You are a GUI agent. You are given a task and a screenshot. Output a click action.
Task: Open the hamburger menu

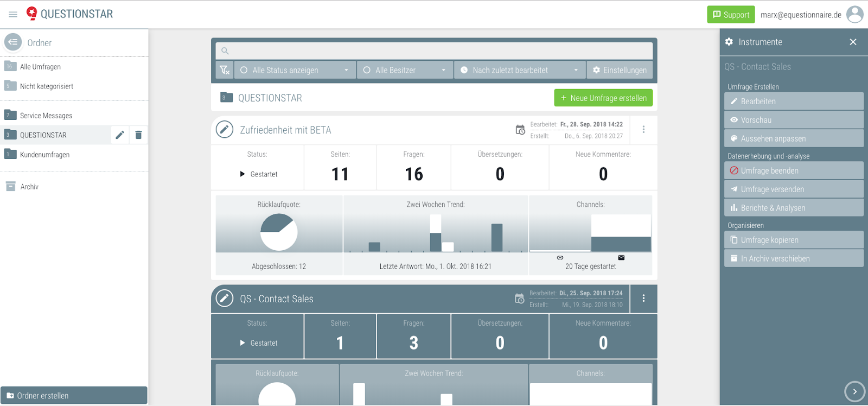(x=13, y=14)
